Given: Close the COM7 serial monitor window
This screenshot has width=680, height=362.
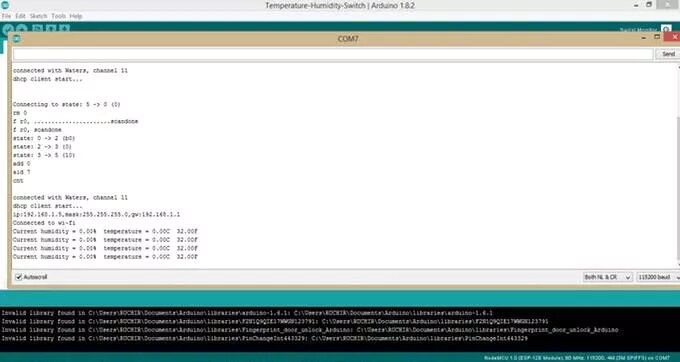Looking at the screenshot, I should tap(673, 38).
